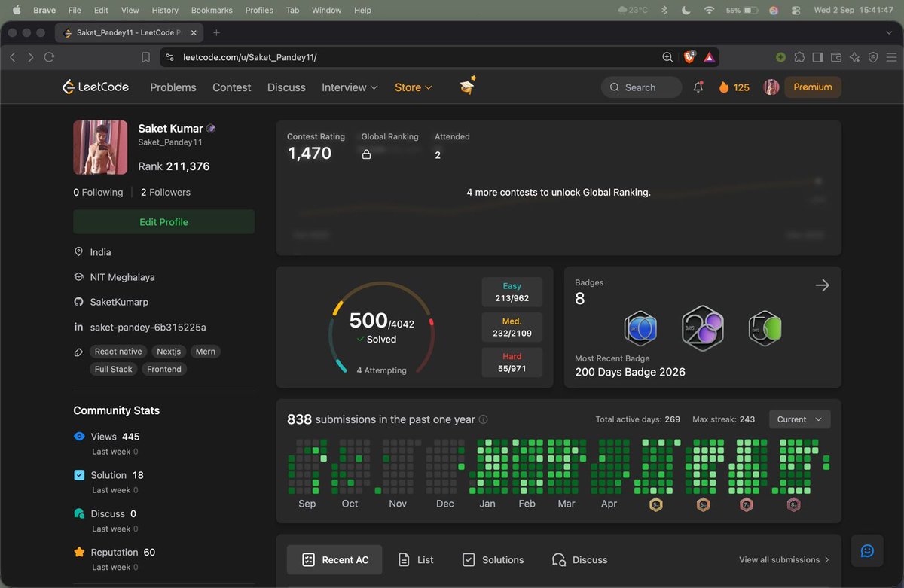904x588 pixels.
Task: Click the profile picture thumbnail
Action: pos(100,148)
